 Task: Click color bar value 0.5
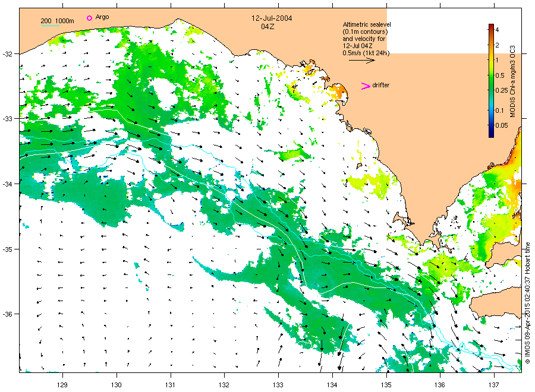pos(500,75)
